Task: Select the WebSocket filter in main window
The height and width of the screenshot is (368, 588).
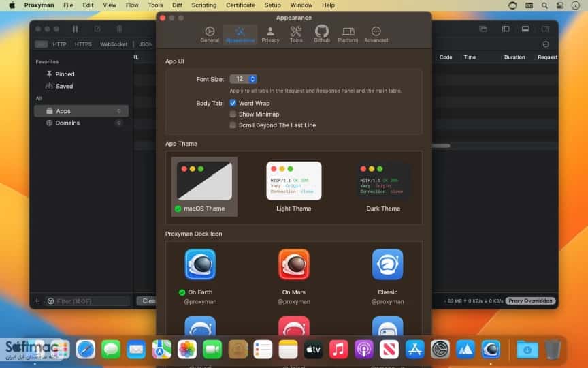Action: (114, 44)
